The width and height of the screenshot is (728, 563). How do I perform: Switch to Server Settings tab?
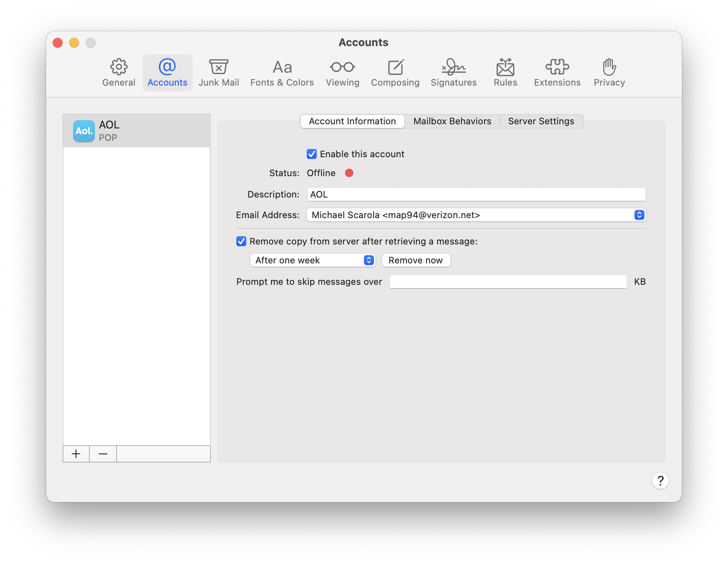point(541,121)
